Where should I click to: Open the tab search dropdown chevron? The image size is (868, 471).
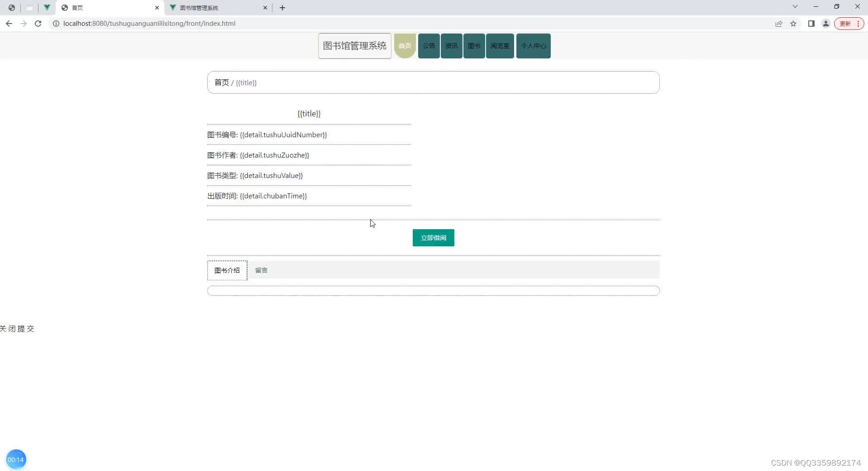coord(795,7)
